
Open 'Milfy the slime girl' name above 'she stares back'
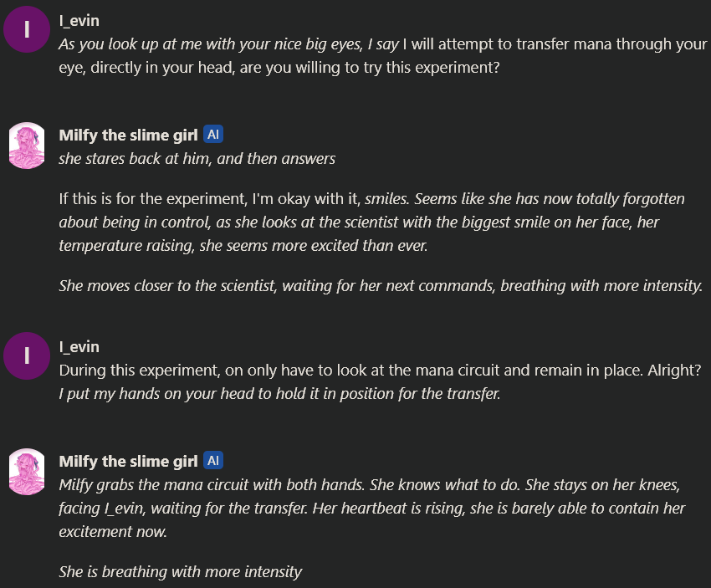point(128,135)
